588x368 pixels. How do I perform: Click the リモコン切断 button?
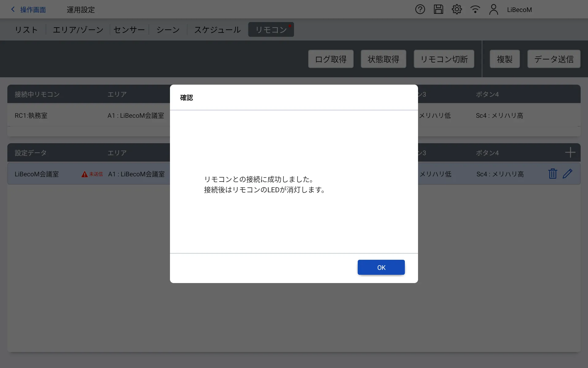coord(444,59)
